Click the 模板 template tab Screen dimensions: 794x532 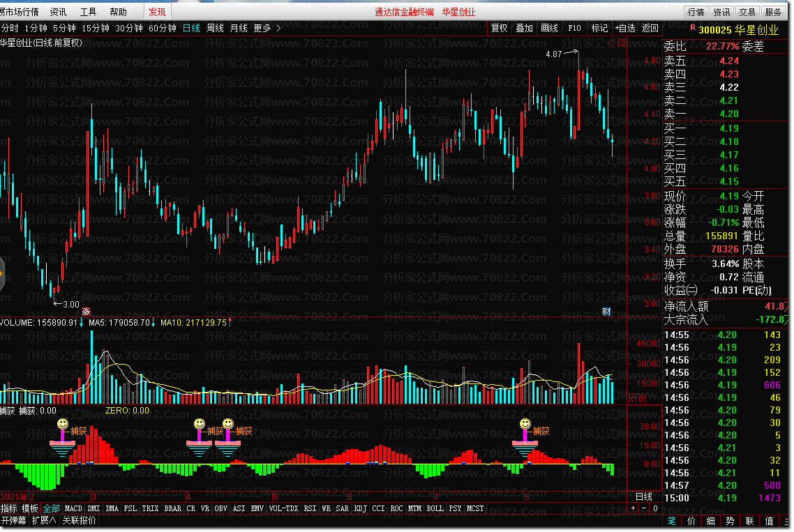point(30,508)
